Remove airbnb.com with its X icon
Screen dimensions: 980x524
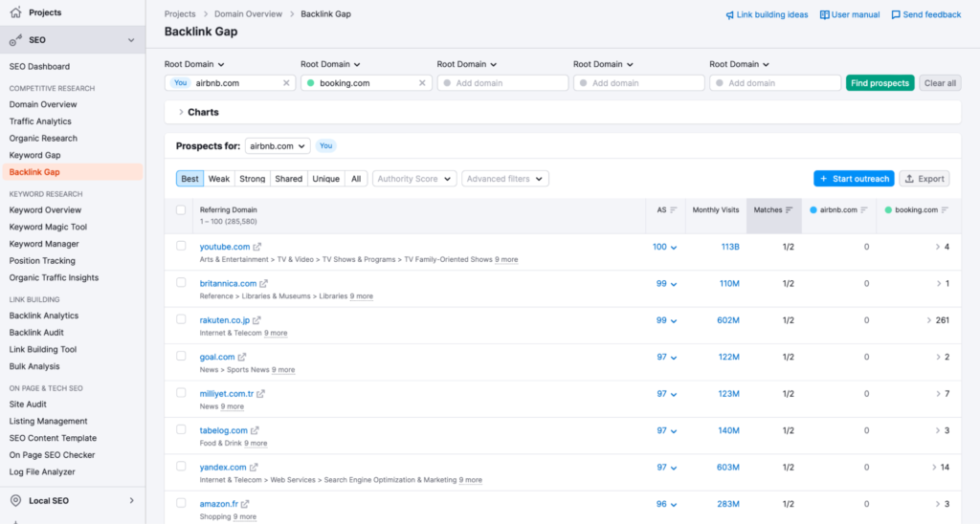tap(286, 83)
